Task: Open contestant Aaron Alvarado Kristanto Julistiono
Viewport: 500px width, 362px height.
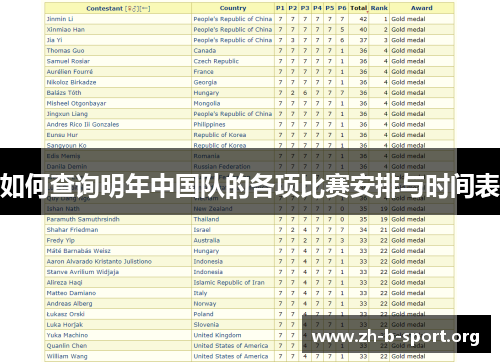Action: point(99,262)
